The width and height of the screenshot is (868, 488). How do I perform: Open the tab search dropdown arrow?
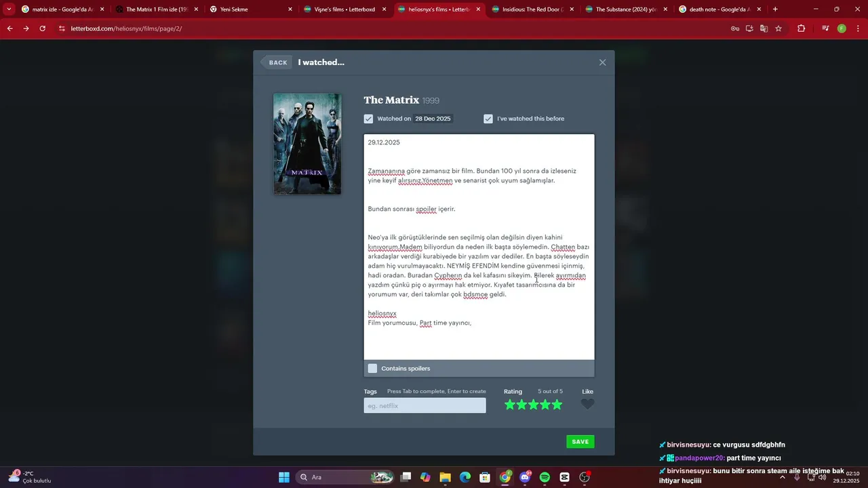click(9, 9)
